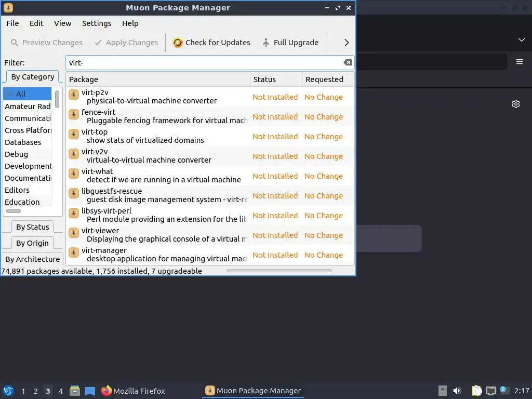Sort by the Package column header
This screenshot has width=532, height=399.
158,79
